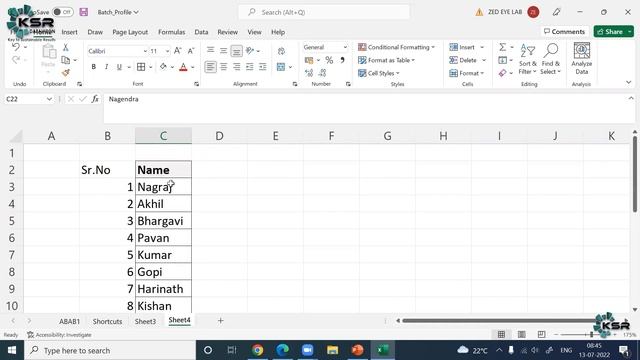The width and height of the screenshot is (640, 360).
Task: Click the green Share button
Action: [x=613, y=31]
